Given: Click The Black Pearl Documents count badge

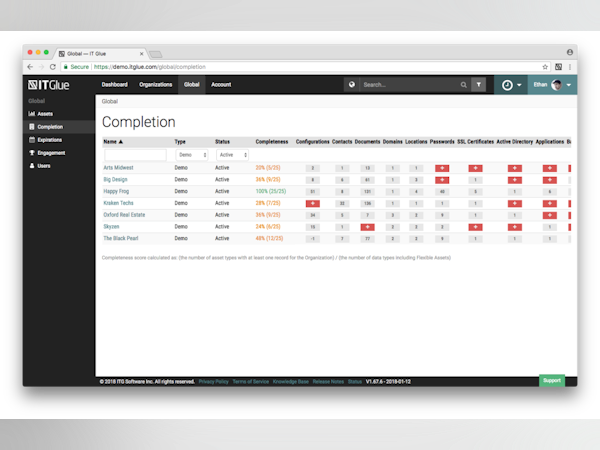Looking at the screenshot, I should tap(367, 239).
